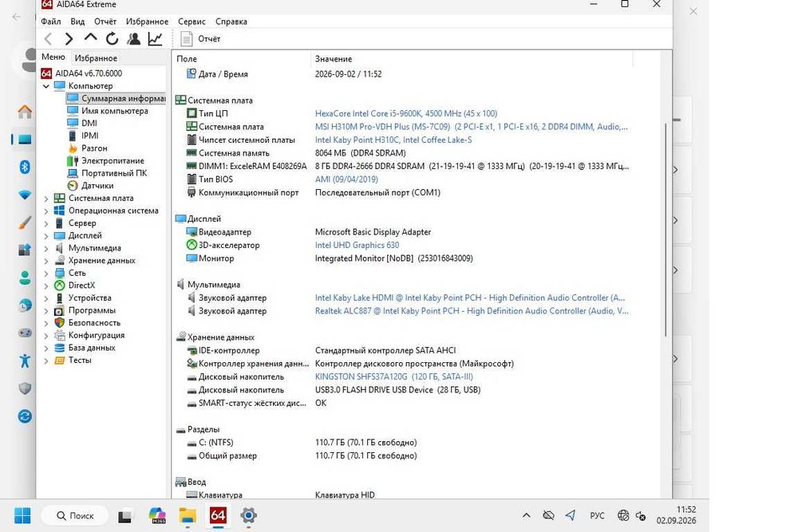Open the AMI (09/04/2019) BIOS link

(x=346, y=179)
